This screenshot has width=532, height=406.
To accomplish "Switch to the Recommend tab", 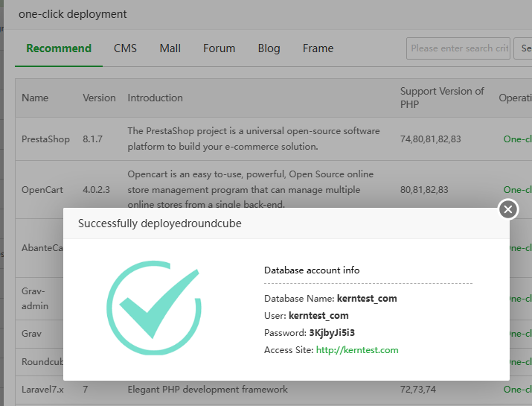I will [59, 48].
